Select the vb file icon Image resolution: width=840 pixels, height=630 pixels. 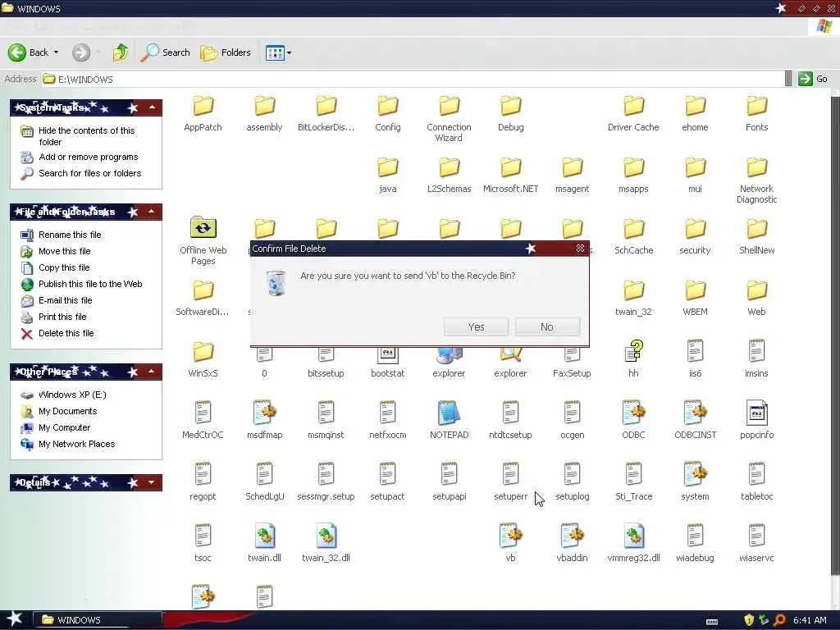(510, 536)
